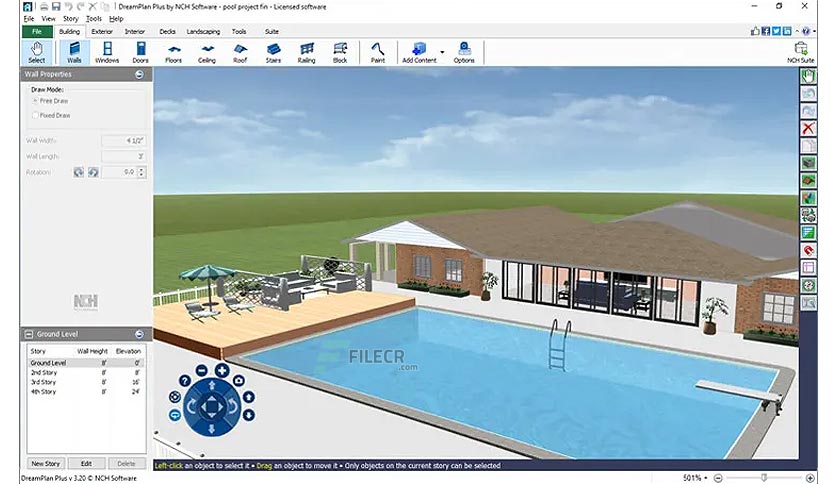The image size is (836, 484).
Task: Enable the Free Draw mode option
Action: pos(35,101)
